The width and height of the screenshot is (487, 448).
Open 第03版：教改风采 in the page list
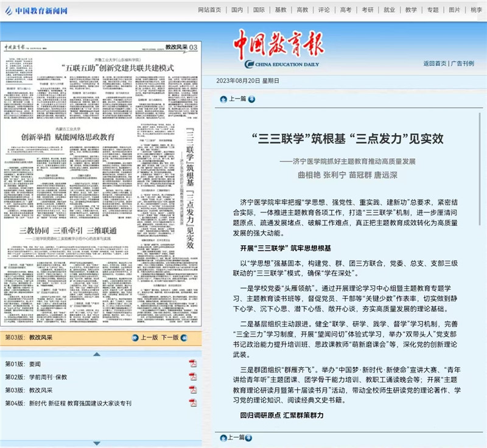pos(29,390)
